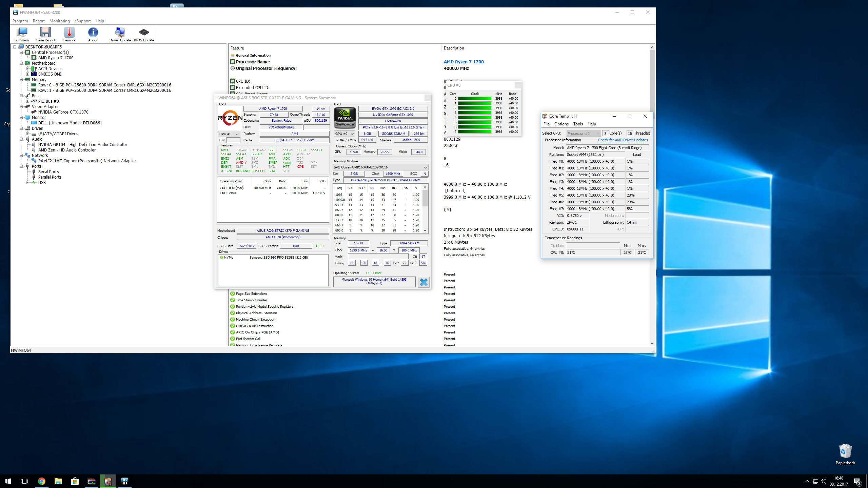Select AMD Ryzen 7 1700 in the tree
The width and height of the screenshot is (868, 488).
(56, 58)
